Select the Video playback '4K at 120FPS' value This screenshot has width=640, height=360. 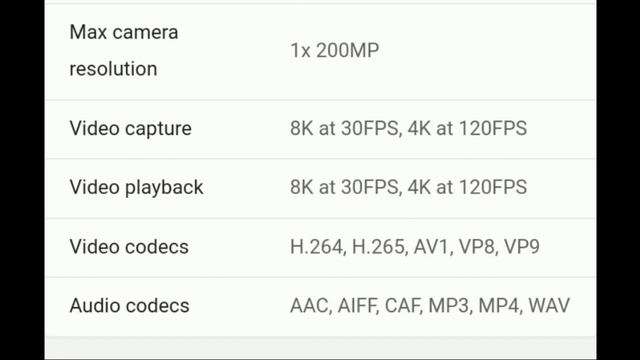click(x=467, y=187)
